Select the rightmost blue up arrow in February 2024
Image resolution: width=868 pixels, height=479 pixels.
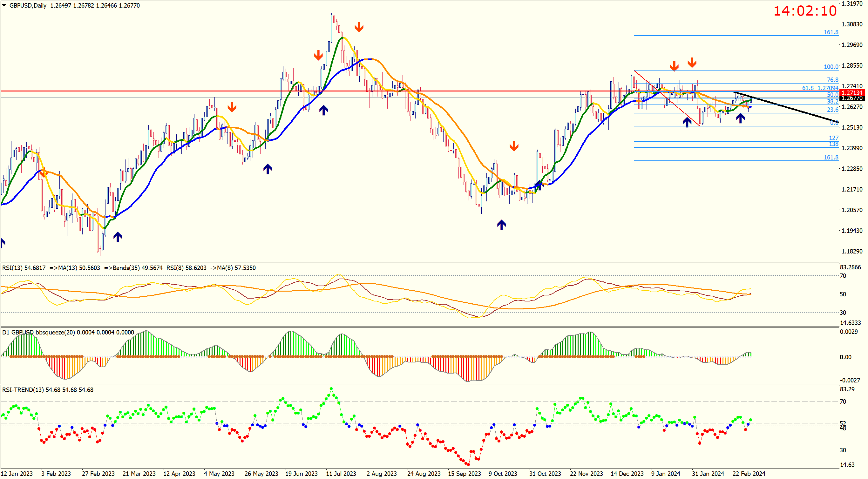(x=740, y=118)
